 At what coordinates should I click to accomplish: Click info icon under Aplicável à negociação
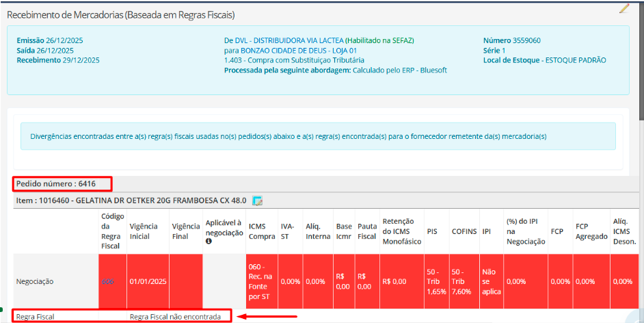209,242
